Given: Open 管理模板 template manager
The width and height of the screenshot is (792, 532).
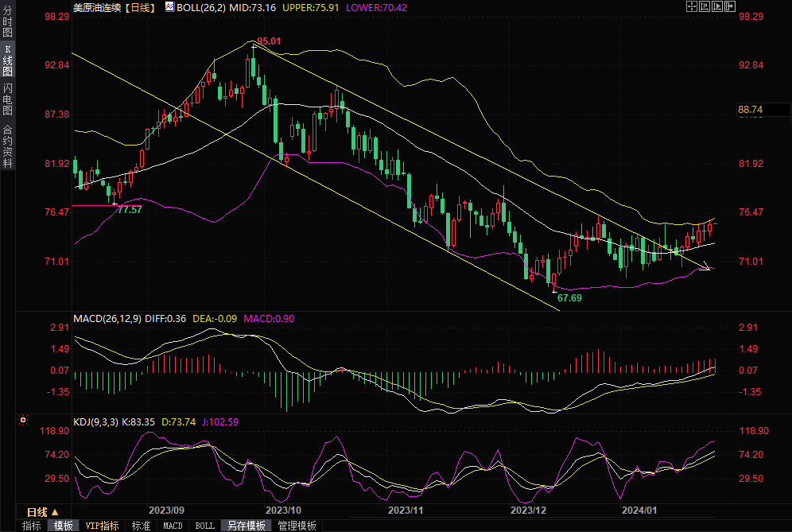Looking at the screenshot, I should pyautogui.click(x=297, y=526).
